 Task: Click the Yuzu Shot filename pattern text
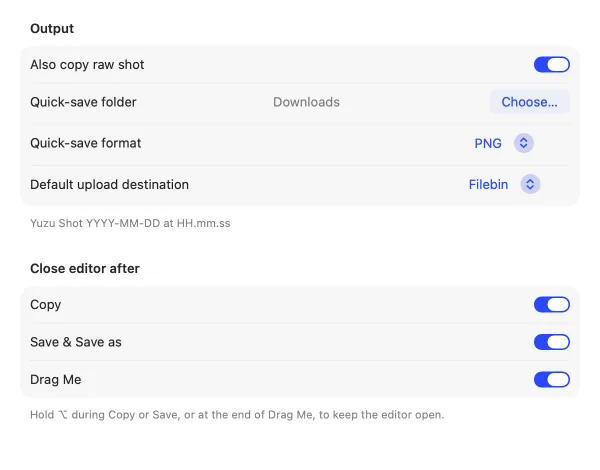(x=130, y=223)
